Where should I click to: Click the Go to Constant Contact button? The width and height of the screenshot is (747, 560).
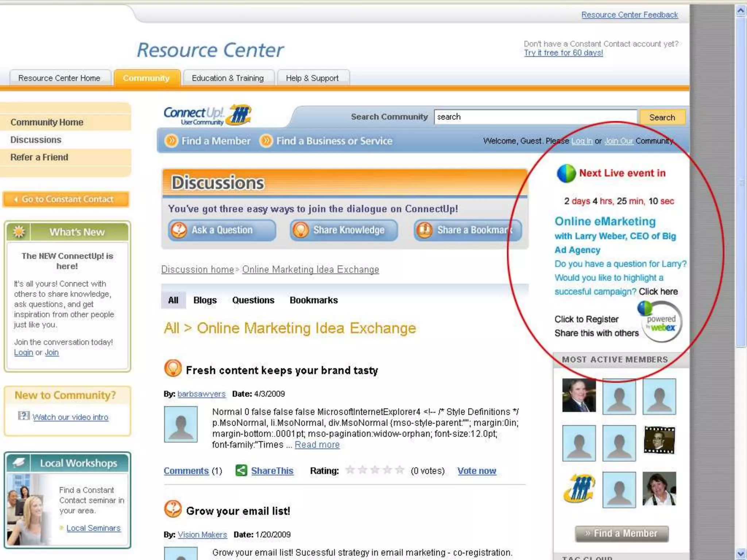pyautogui.click(x=66, y=199)
